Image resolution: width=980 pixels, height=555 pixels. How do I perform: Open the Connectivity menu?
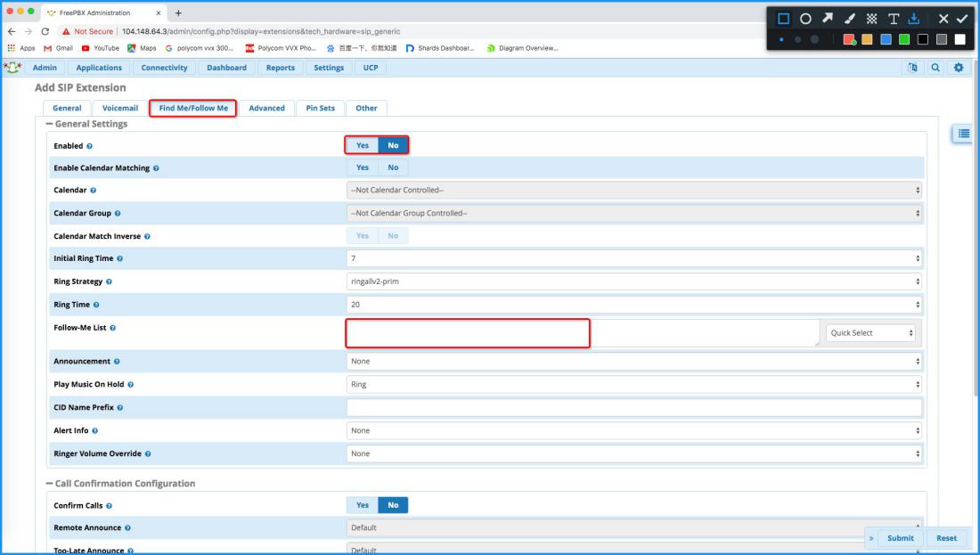tap(164, 68)
